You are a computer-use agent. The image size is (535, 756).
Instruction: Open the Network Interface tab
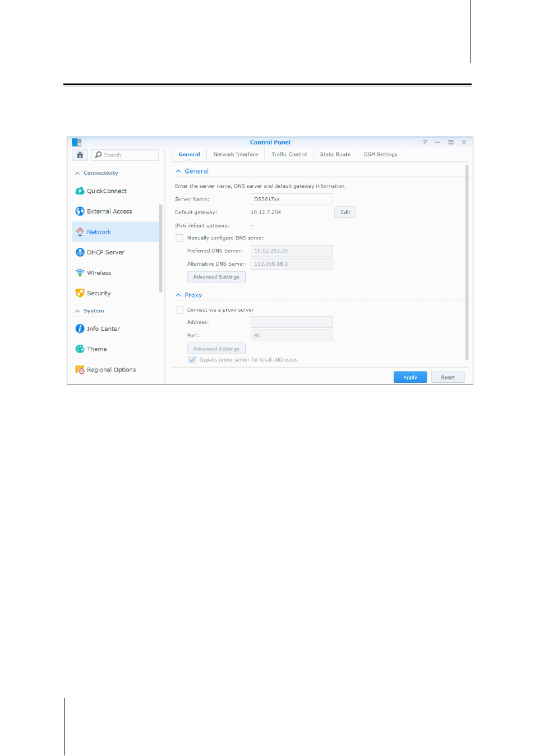236,154
